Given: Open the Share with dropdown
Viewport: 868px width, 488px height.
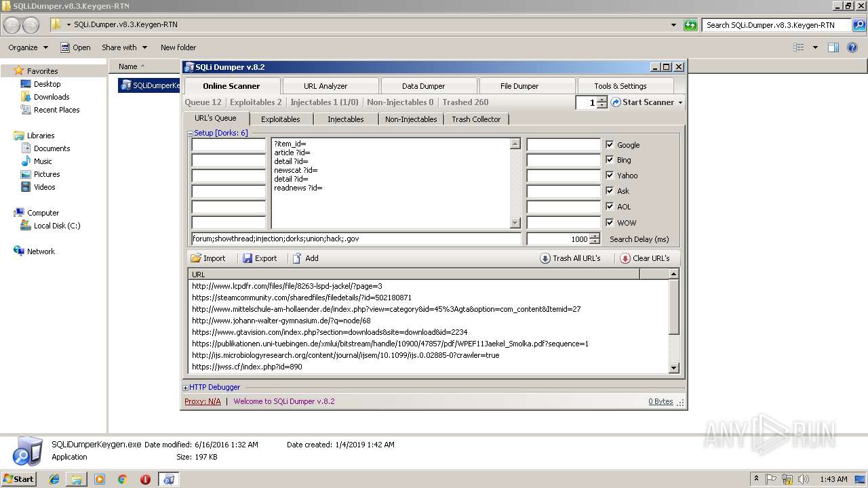Looking at the screenshot, I should 124,47.
